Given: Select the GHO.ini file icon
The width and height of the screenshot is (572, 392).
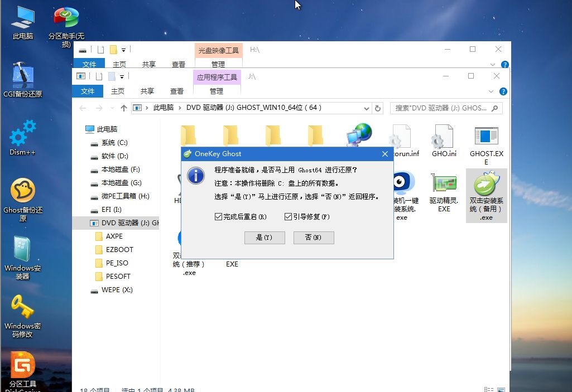Looking at the screenshot, I should click(x=444, y=141).
